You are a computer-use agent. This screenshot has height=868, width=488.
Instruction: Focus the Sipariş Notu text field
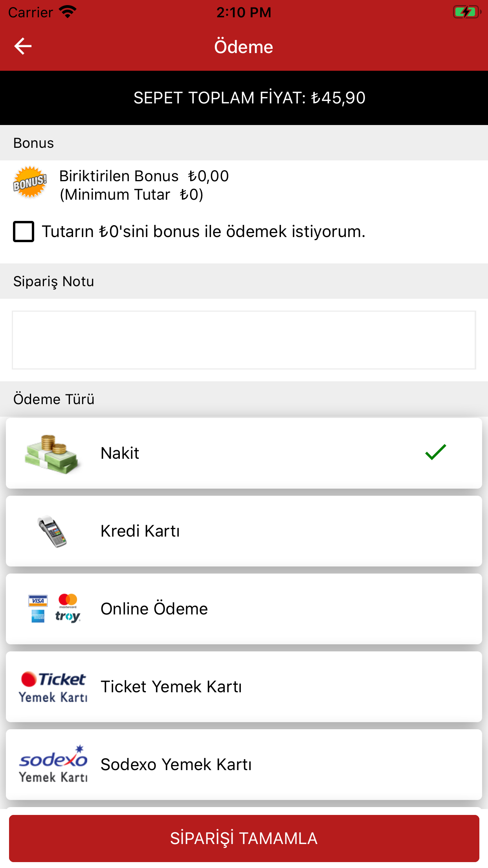tap(244, 340)
